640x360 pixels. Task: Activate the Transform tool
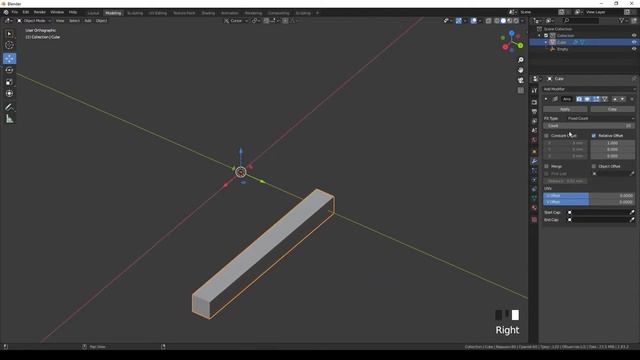pos(9,93)
